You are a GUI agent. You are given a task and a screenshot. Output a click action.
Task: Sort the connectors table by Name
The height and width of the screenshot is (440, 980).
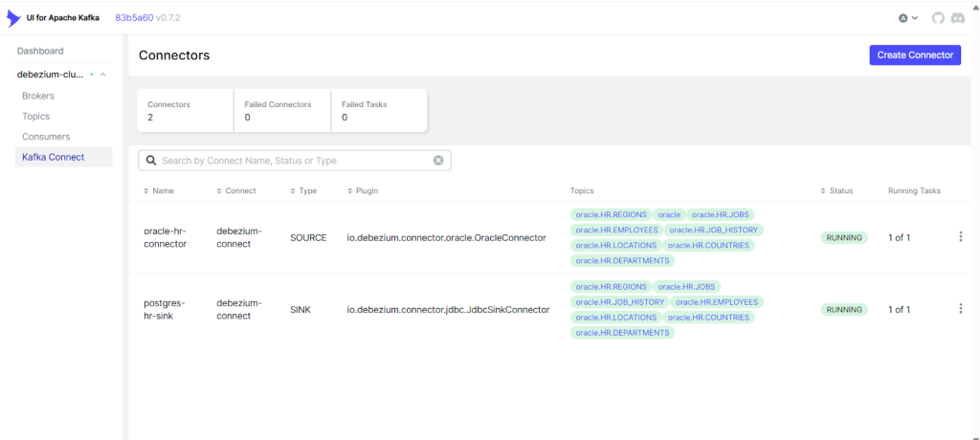159,191
